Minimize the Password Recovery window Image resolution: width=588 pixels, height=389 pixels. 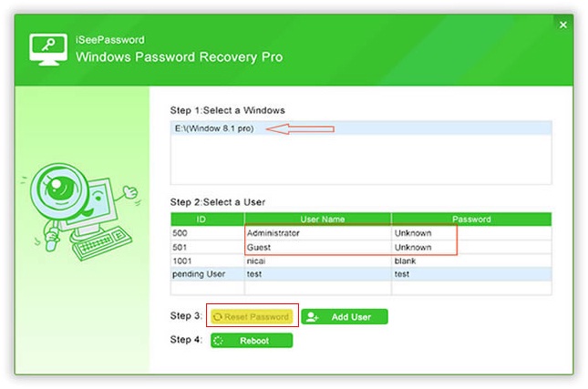542,26
